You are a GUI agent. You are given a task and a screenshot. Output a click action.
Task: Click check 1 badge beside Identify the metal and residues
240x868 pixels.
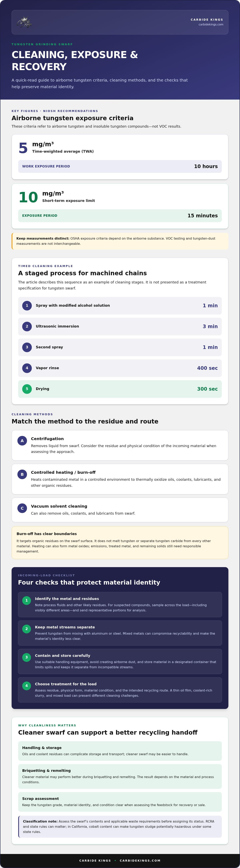(27, 600)
